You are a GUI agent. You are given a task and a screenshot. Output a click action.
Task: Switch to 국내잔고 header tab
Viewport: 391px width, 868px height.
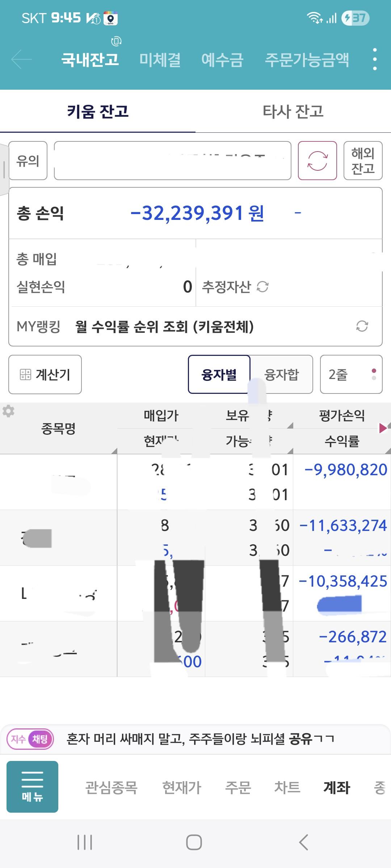click(90, 59)
